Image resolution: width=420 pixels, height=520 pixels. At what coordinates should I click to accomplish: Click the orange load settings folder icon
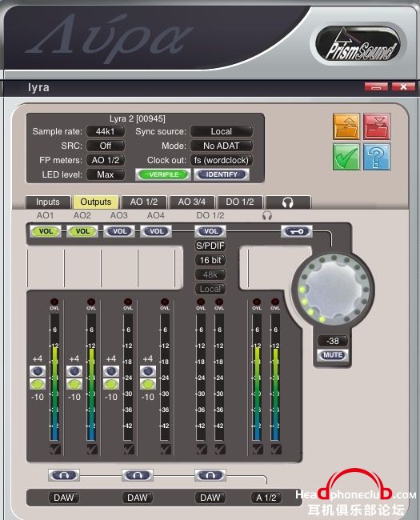pyautogui.click(x=346, y=126)
